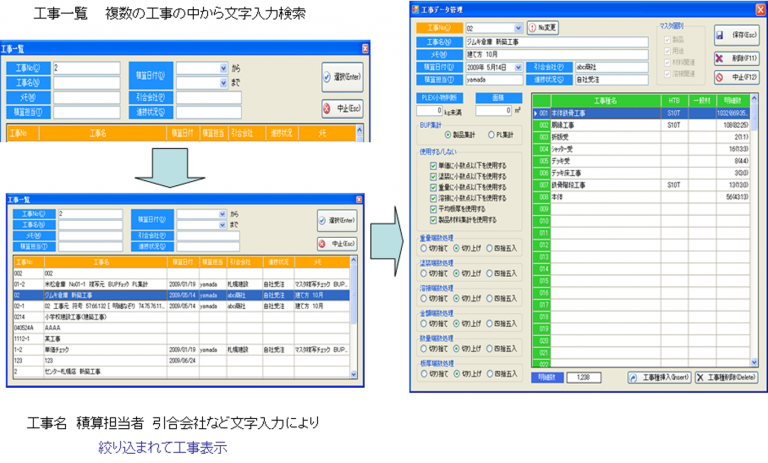Click scroll-up arrow of 工事種名 grid
The width and height of the screenshot is (768, 463).
(754, 98)
